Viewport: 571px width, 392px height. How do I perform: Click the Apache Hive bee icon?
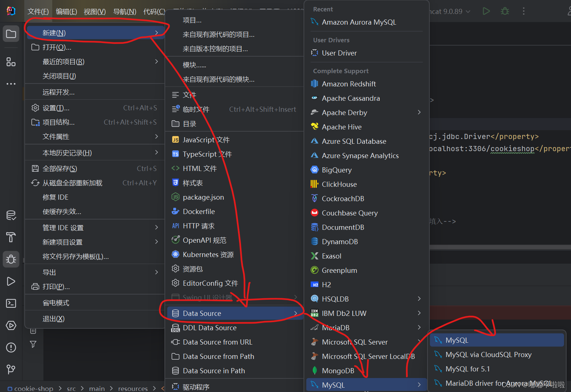pyautogui.click(x=315, y=127)
